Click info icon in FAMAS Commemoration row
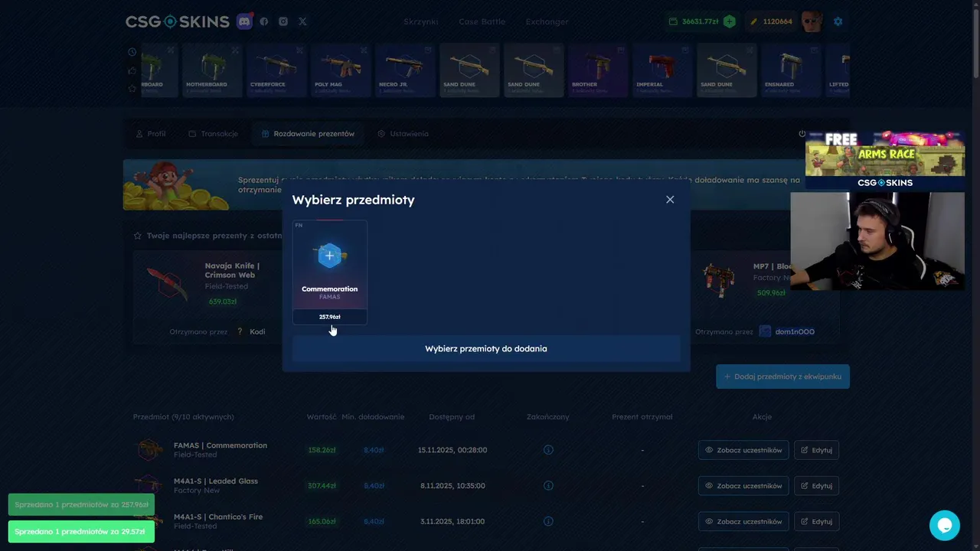The width and height of the screenshot is (980, 551). tap(548, 450)
